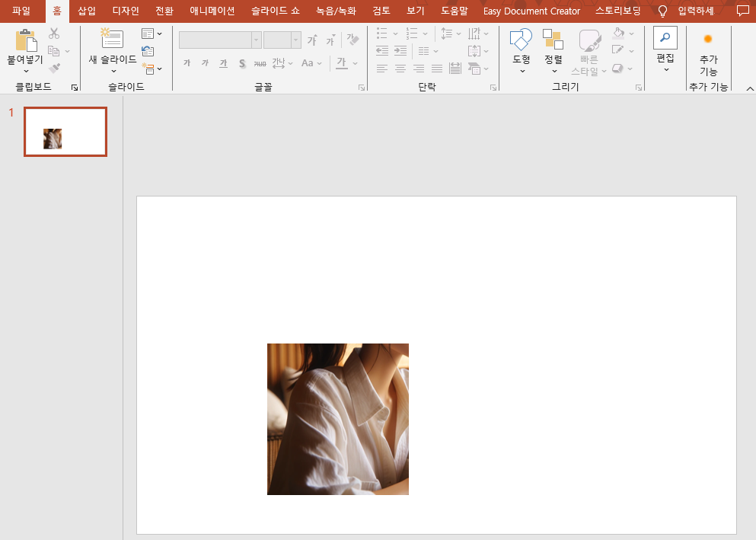Click the Numbering list icon
The image size is (756, 540).
click(x=411, y=34)
